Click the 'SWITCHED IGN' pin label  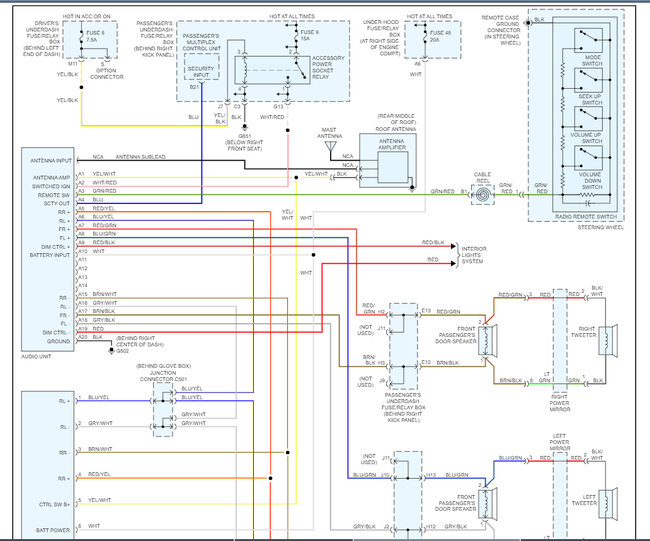coord(51,186)
